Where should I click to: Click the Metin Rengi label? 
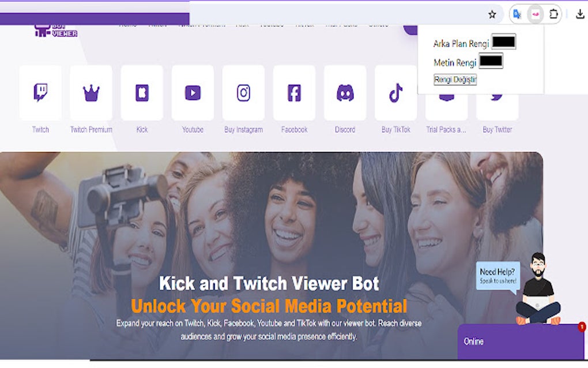tap(455, 62)
